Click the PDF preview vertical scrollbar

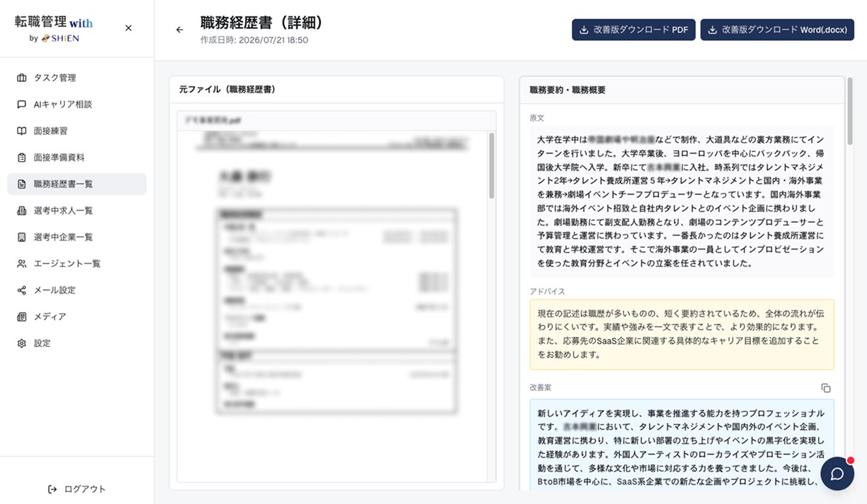[491, 166]
